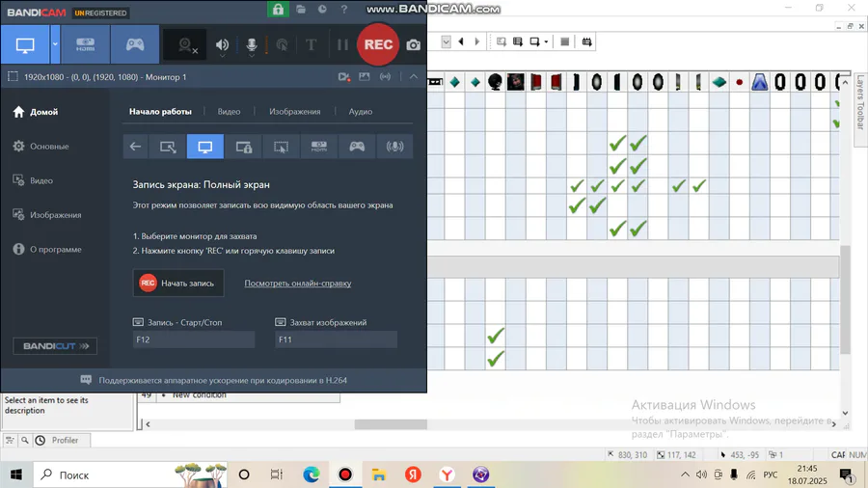The width and height of the screenshot is (868, 488).
Task: Click the red dot column header icon
Action: pos(739,82)
